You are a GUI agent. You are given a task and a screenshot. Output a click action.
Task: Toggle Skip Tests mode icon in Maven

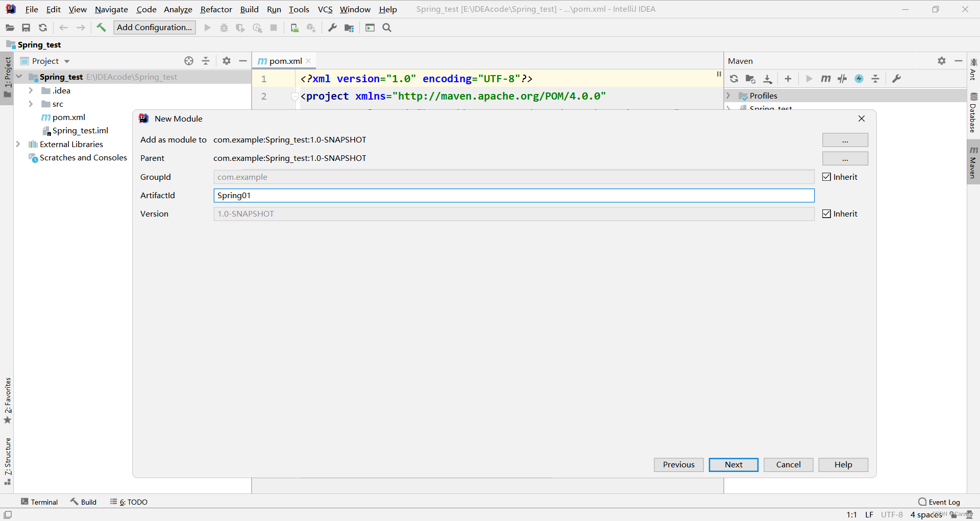pyautogui.click(x=859, y=79)
